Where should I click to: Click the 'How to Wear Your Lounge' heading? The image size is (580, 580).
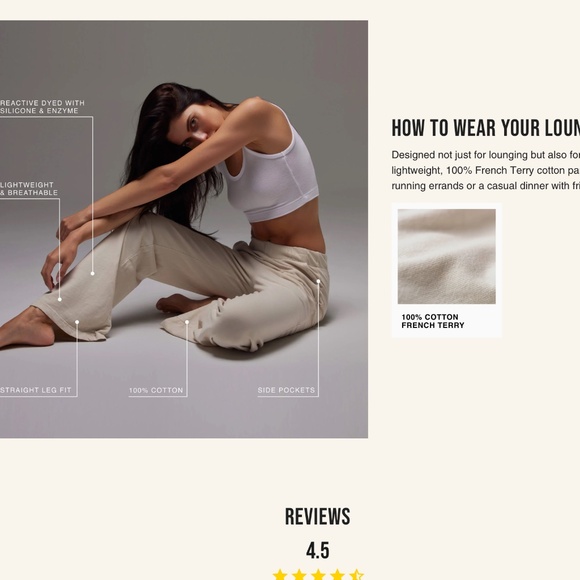click(486, 128)
